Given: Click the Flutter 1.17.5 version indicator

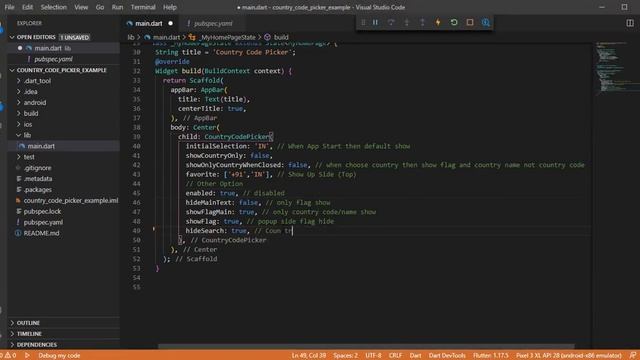Looking at the screenshot, I should click(491, 356).
